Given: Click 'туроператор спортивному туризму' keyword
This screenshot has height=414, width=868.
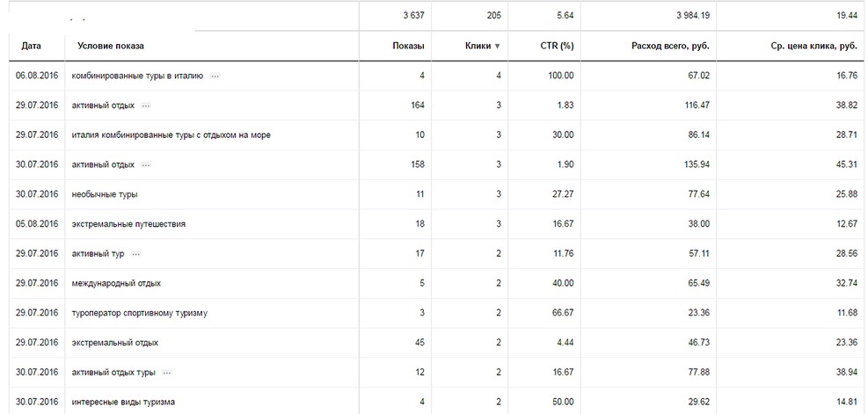Looking at the screenshot, I should [139, 313].
